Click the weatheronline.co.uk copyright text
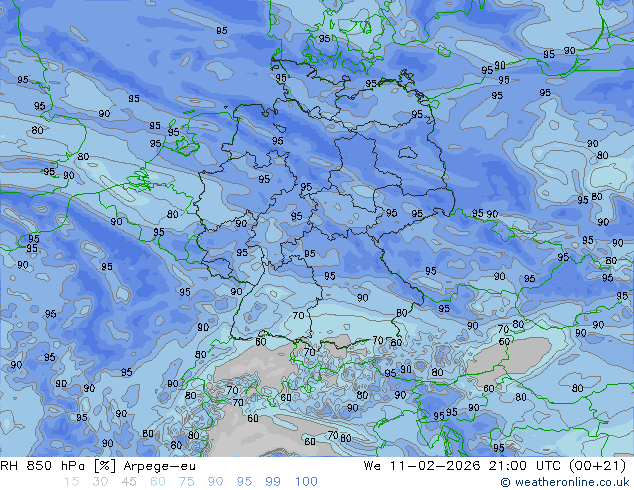Viewport: 634px width, 490px height. pyautogui.click(x=565, y=482)
